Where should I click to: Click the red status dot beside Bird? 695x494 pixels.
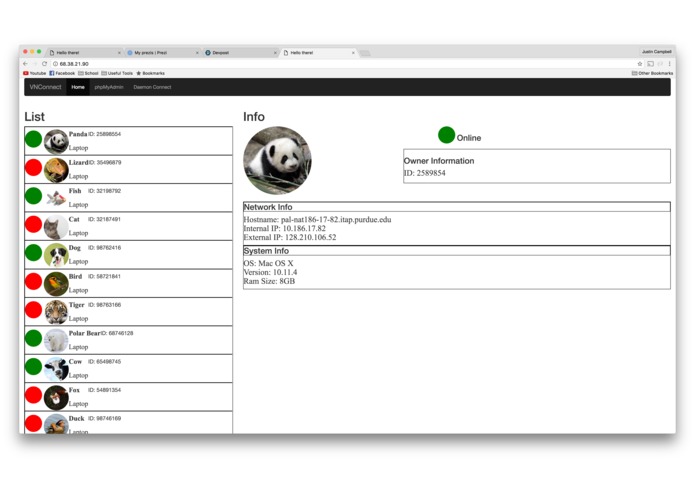tap(34, 281)
